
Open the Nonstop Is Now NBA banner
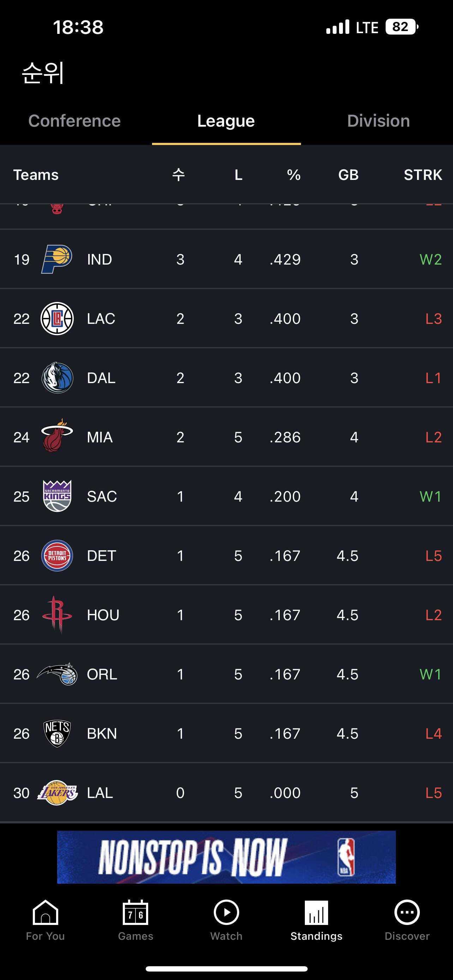click(x=226, y=857)
